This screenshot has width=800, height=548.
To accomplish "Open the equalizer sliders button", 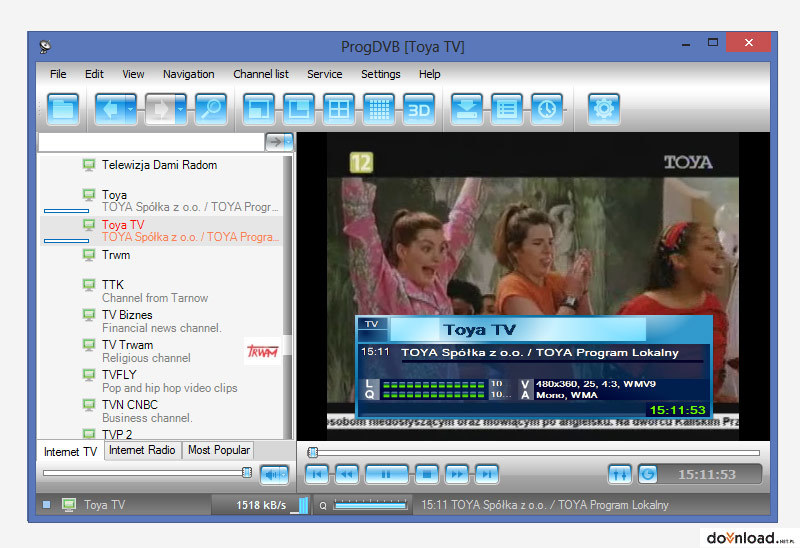I will pos(620,475).
